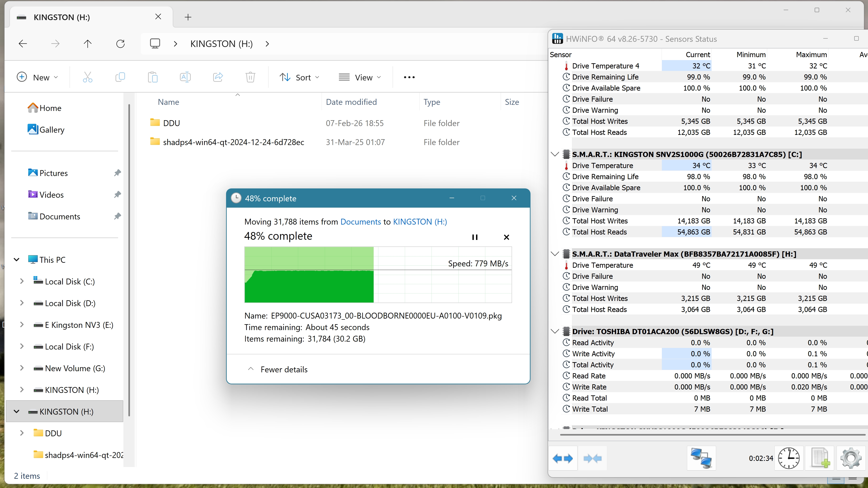This screenshot has width=868, height=488.
Task: Click the logging start sheet icon
Action: coord(819,458)
